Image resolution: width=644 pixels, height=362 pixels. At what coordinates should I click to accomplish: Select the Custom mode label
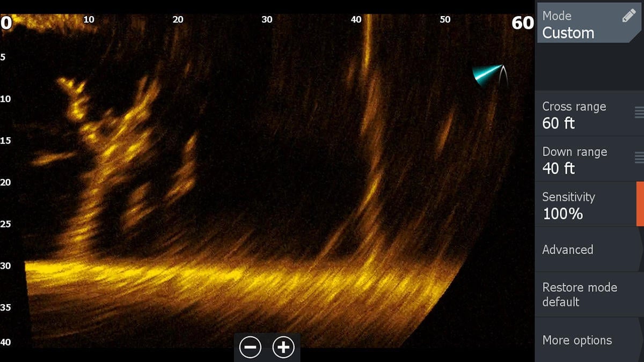click(x=568, y=33)
